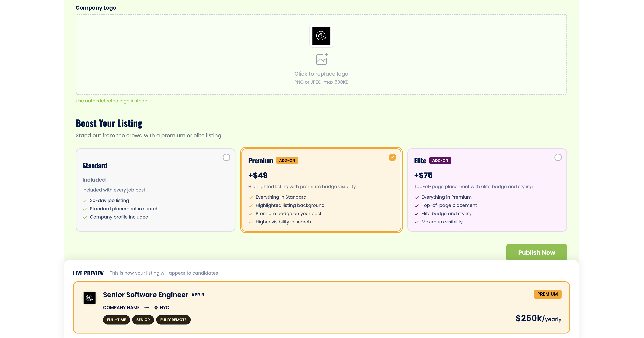Click checkmark beside Everything in Standard
This screenshot has height=338, width=644.
click(x=251, y=198)
